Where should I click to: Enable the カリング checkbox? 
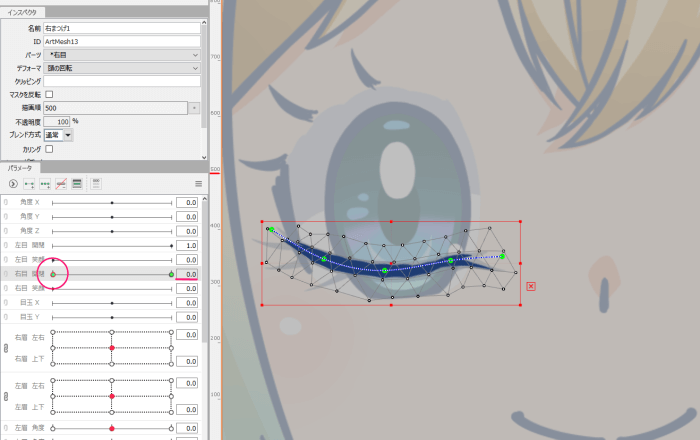tap(50, 149)
